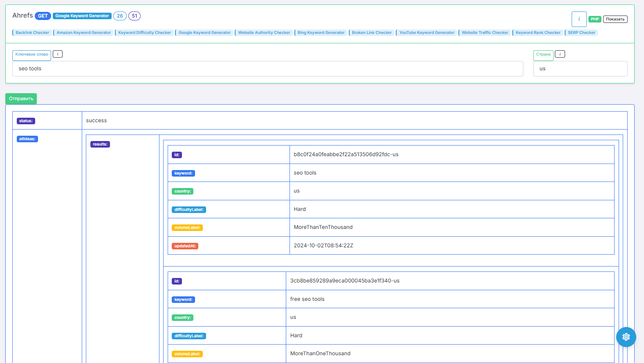The image size is (644, 363).
Task: Switch to Amazon Keyword Generator tab
Action: click(x=83, y=33)
